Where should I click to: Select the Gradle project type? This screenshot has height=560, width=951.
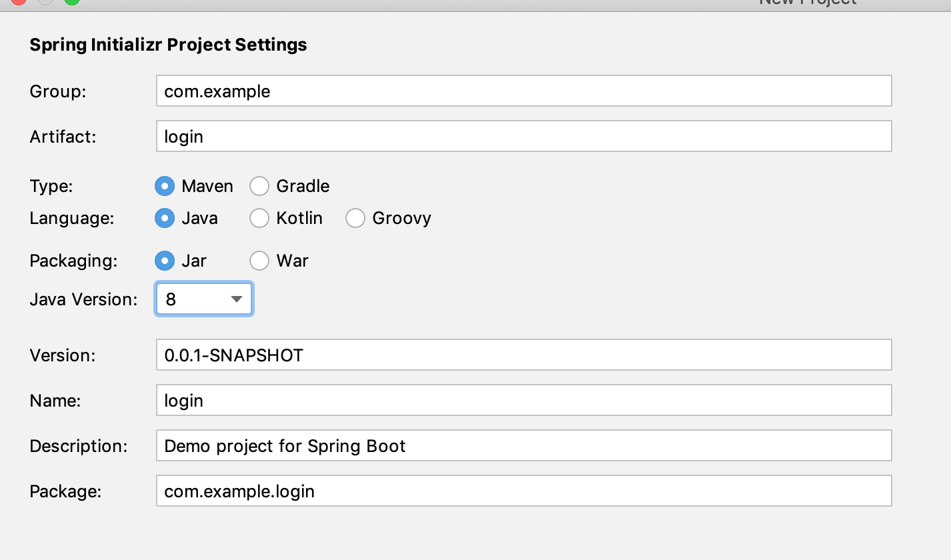point(259,186)
